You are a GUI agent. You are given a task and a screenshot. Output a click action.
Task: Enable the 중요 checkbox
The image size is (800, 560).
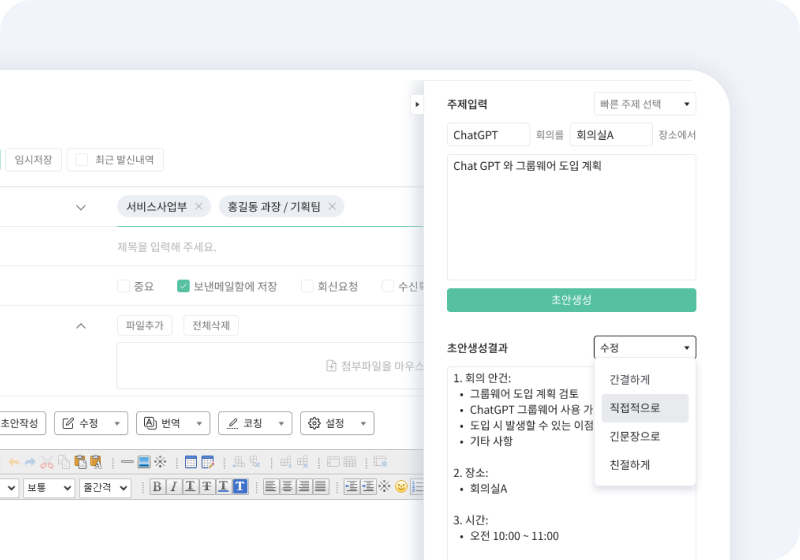[x=123, y=286]
